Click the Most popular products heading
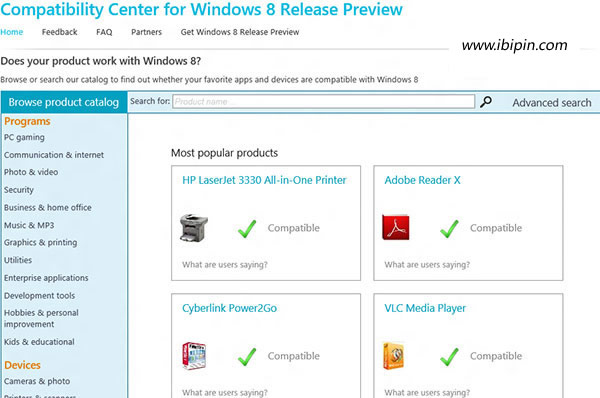Viewport: 600px width, 398px height. click(225, 153)
